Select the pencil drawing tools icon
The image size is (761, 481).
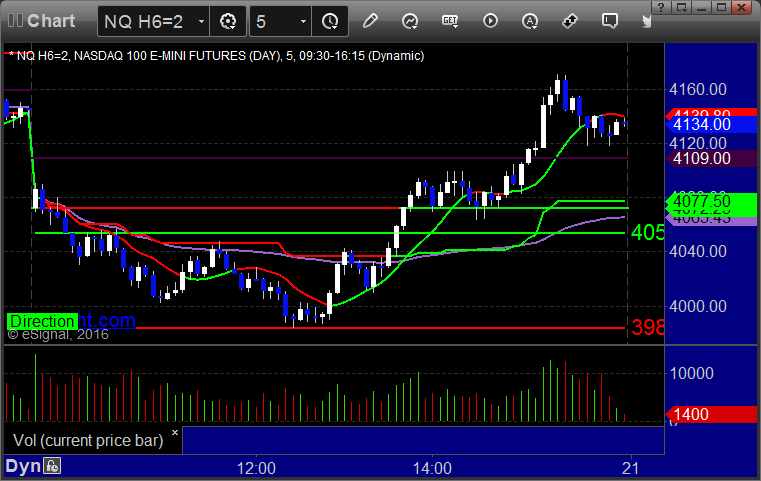[370, 21]
